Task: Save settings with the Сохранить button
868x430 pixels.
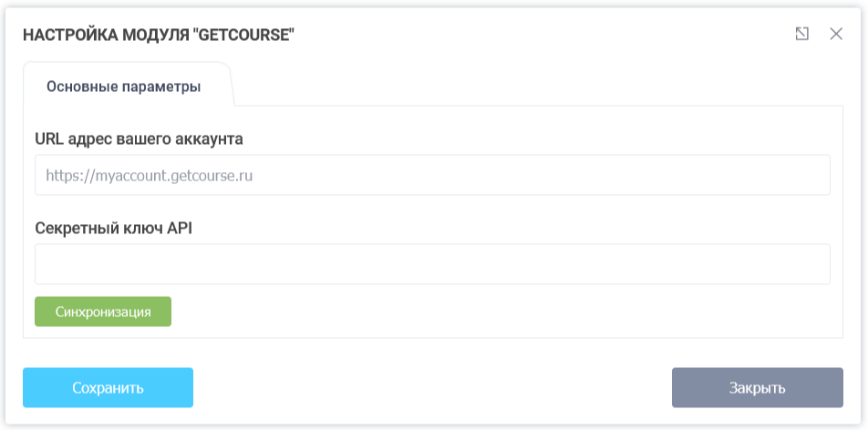Action: tap(108, 387)
